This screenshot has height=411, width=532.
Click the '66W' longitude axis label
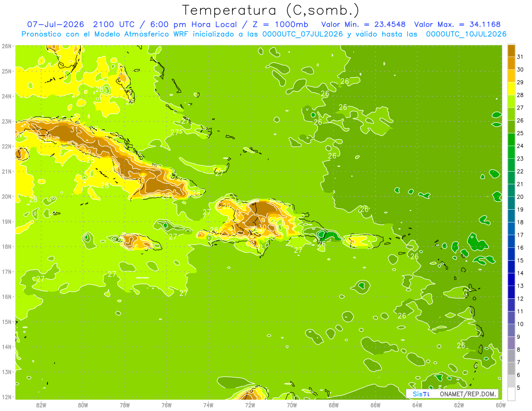coord(376,405)
